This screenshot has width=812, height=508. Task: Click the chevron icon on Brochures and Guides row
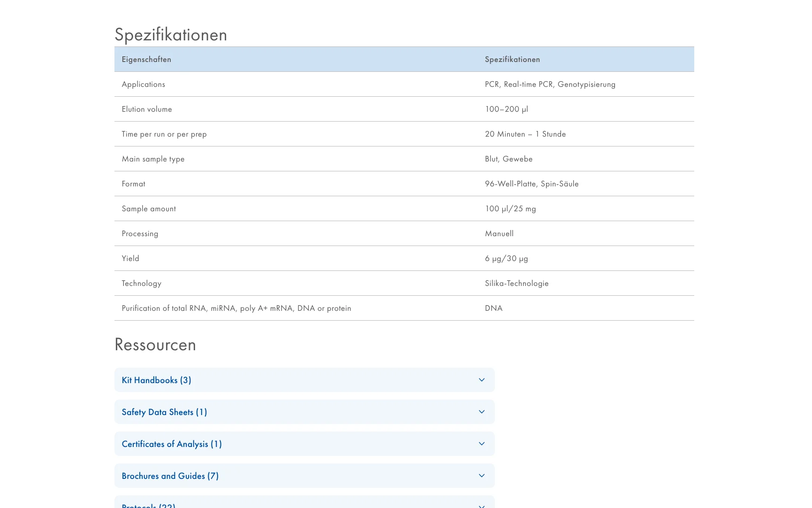tap(482, 476)
